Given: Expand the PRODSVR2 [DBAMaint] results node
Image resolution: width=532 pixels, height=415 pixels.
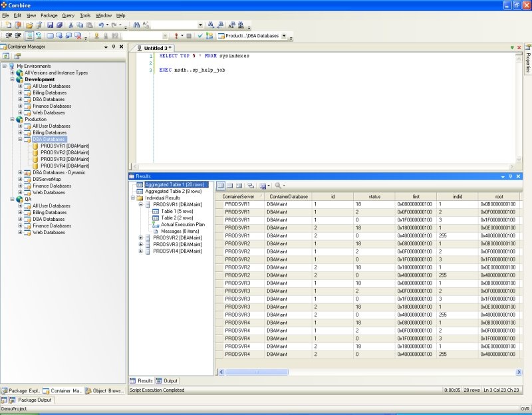Looking at the screenshot, I should [x=140, y=237].
